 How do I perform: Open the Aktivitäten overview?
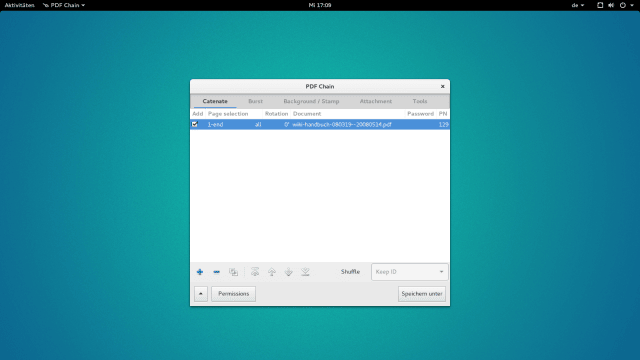19,5
